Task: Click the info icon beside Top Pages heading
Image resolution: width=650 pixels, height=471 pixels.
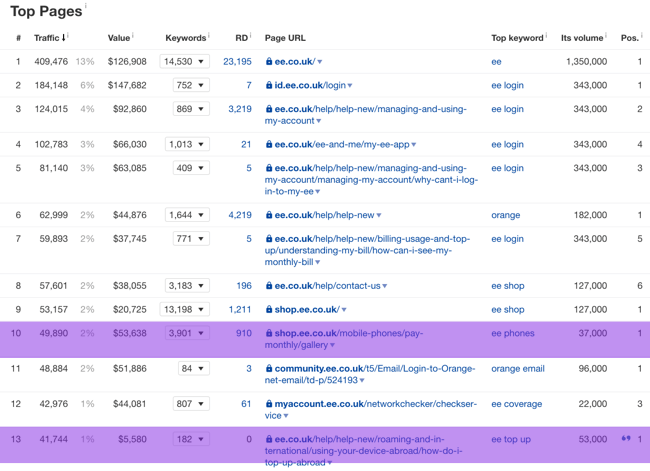Action: 86,7
